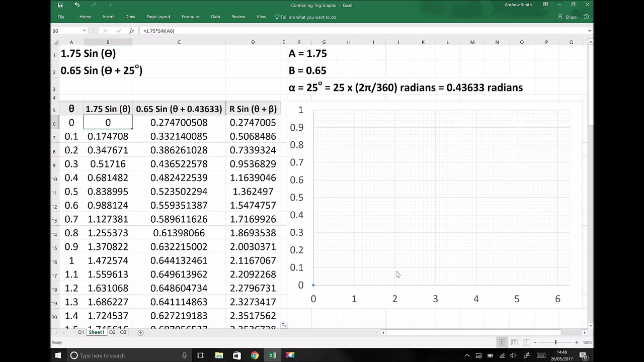
Task: Open File Explorer from the taskbar
Action: 219,355
